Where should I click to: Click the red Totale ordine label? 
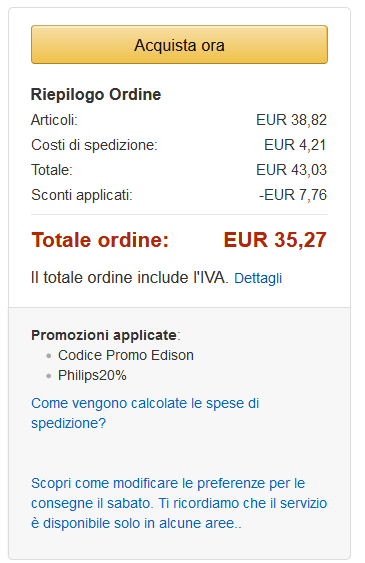click(x=100, y=239)
